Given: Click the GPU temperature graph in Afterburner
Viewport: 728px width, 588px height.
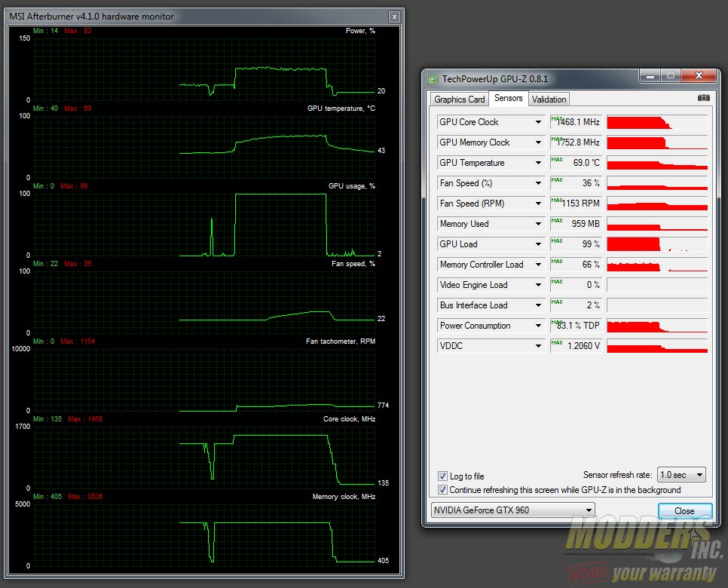Looking at the screenshot, I should (204, 147).
